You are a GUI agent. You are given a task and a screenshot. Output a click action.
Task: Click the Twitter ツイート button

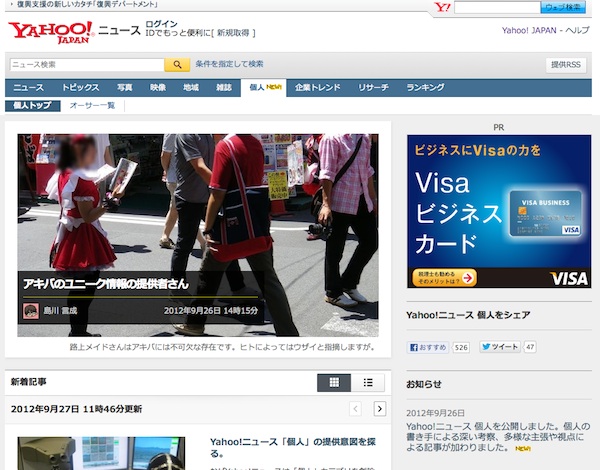click(499, 348)
